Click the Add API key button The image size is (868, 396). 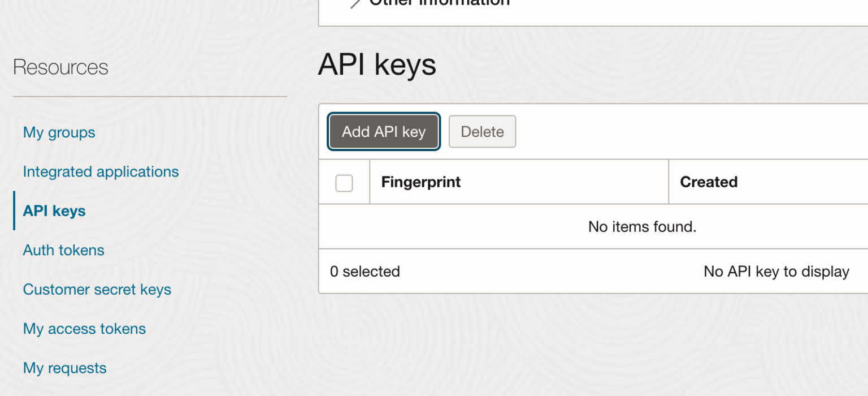(384, 132)
